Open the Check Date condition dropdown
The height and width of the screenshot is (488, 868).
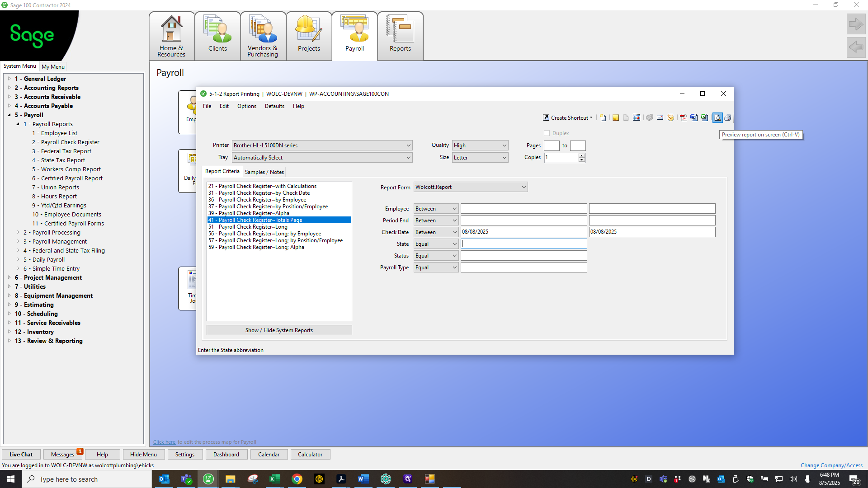pyautogui.click(x=436, y=232)
